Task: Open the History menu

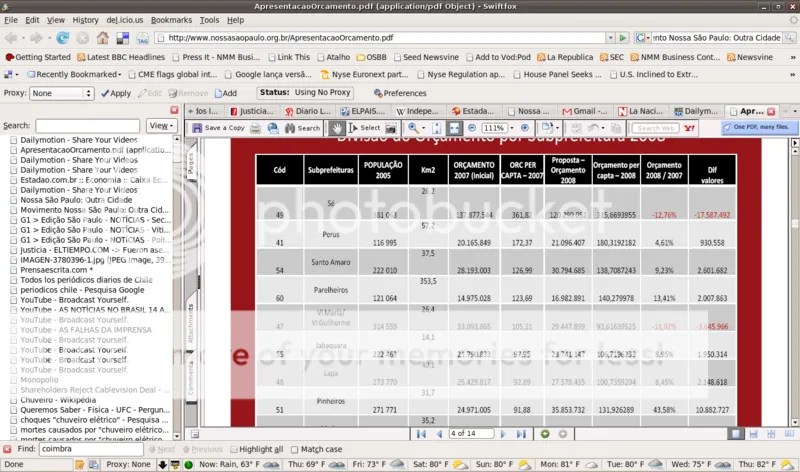Action: click(85, 20)
